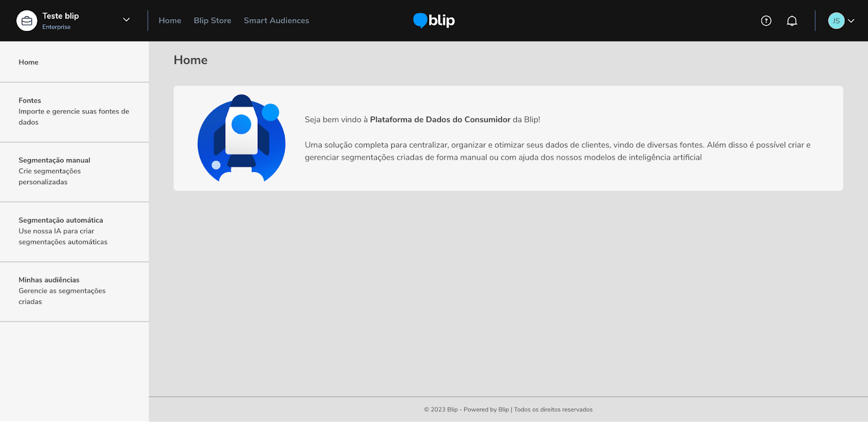Click the Home page heading
Viewport: 868px width, 422px height.
[190, 60]
